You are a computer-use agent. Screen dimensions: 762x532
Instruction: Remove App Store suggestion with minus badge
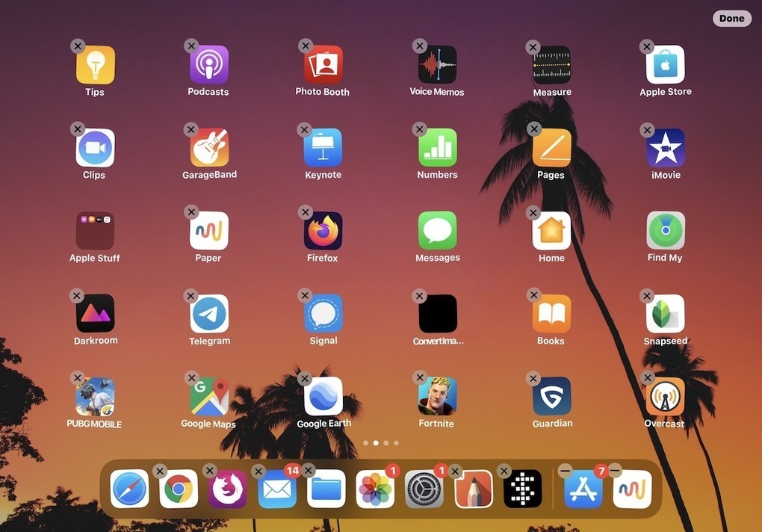[565, 470]
